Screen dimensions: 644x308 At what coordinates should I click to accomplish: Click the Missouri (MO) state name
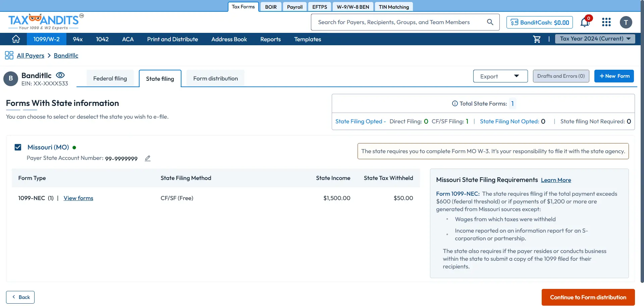[x=48, y=147]
